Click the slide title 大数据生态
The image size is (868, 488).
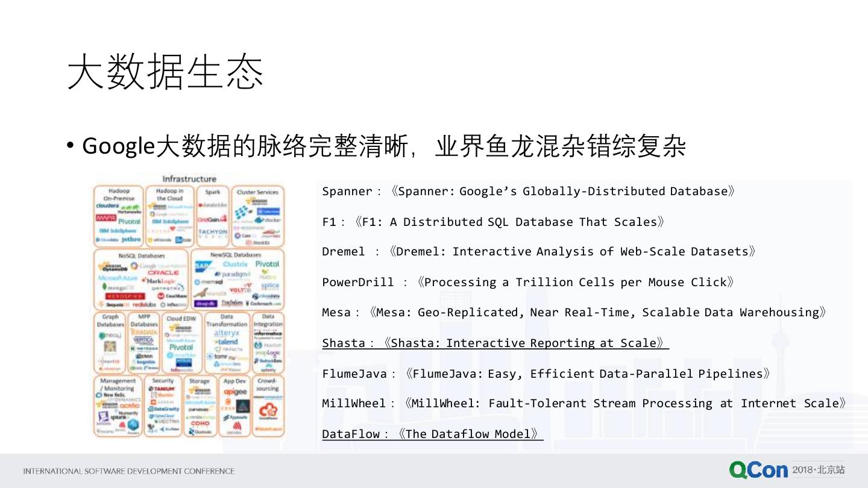[x=165, y=73]
